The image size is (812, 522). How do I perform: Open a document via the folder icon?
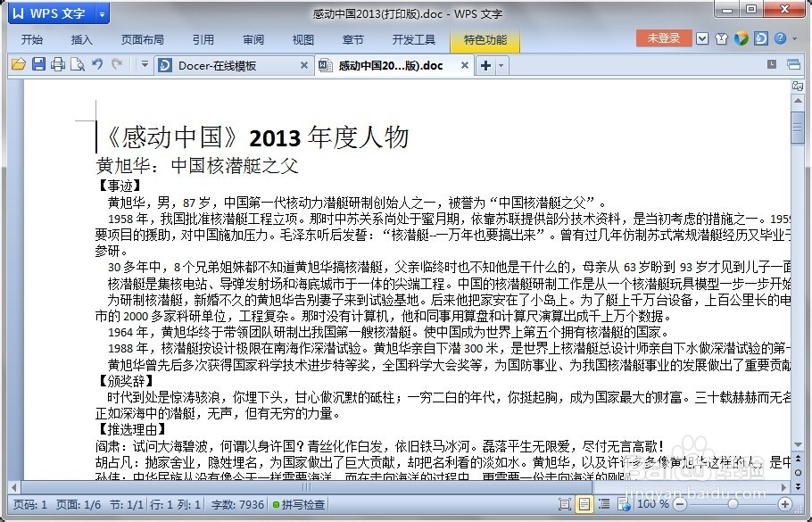(18, 64)
